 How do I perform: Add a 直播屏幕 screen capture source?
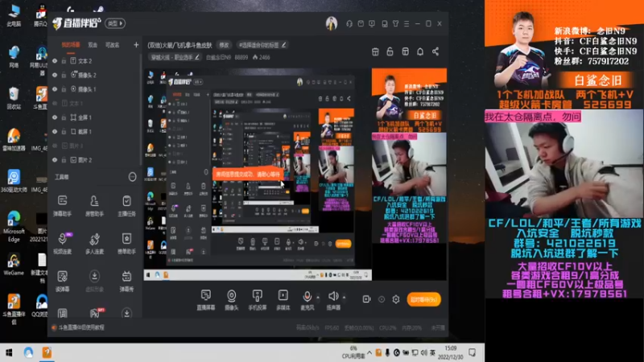(x=206, y=299)
